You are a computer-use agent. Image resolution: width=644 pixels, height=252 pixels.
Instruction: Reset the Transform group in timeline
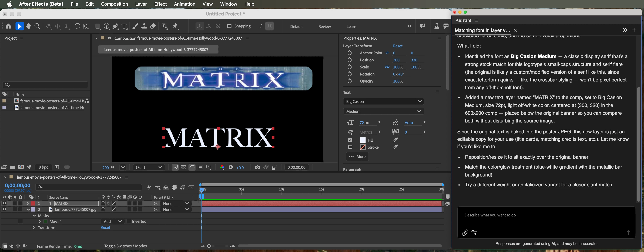105,228
